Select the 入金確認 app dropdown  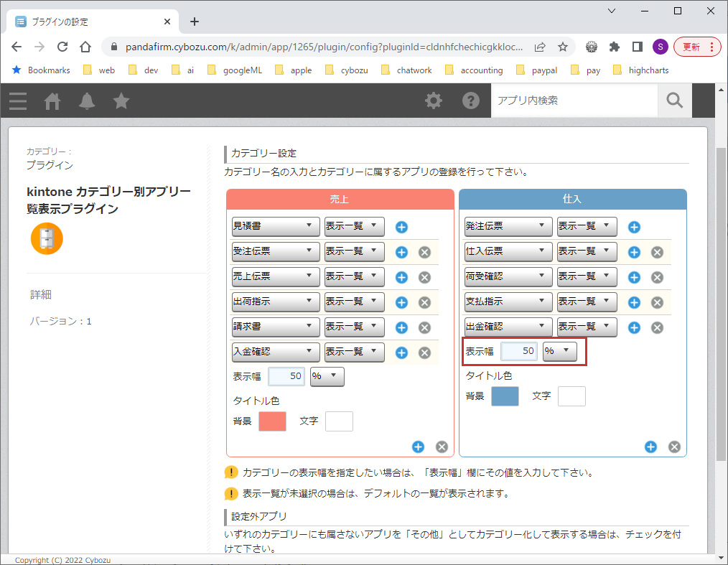pyautogui.click(x=276, y=352)
